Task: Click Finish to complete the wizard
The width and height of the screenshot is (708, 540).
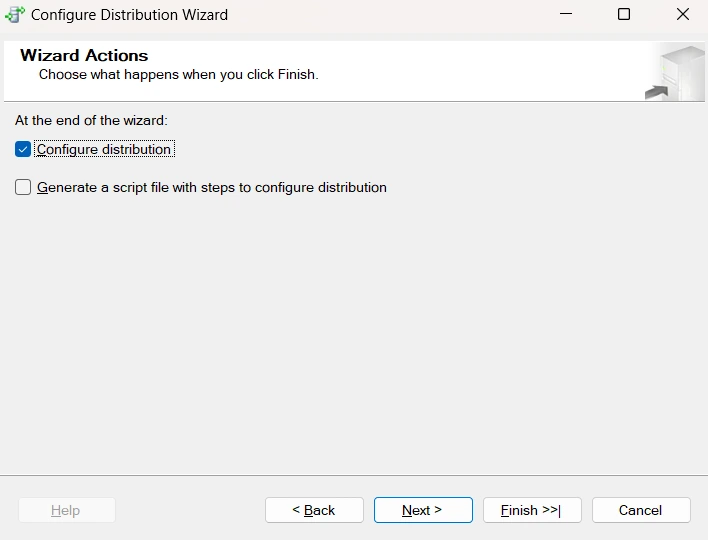Action: point(532,510)
